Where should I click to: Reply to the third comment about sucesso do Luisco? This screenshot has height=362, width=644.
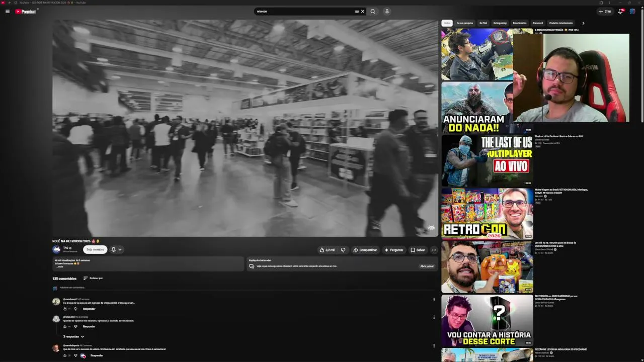pyautogui.click(x=97, y=355)
